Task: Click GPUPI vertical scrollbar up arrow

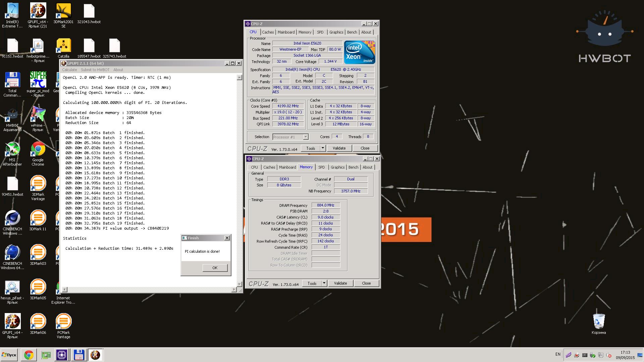Action: [x=239, y=78]
